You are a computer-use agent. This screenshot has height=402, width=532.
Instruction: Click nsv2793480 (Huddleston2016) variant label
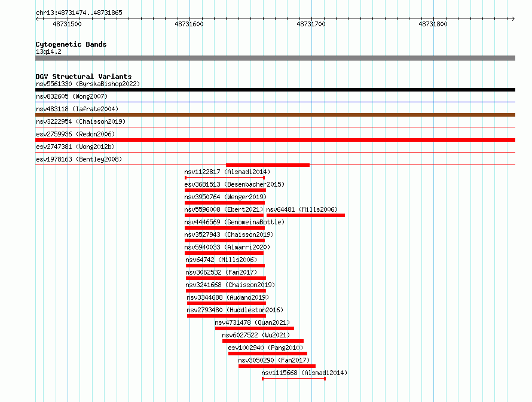point(235,310)
